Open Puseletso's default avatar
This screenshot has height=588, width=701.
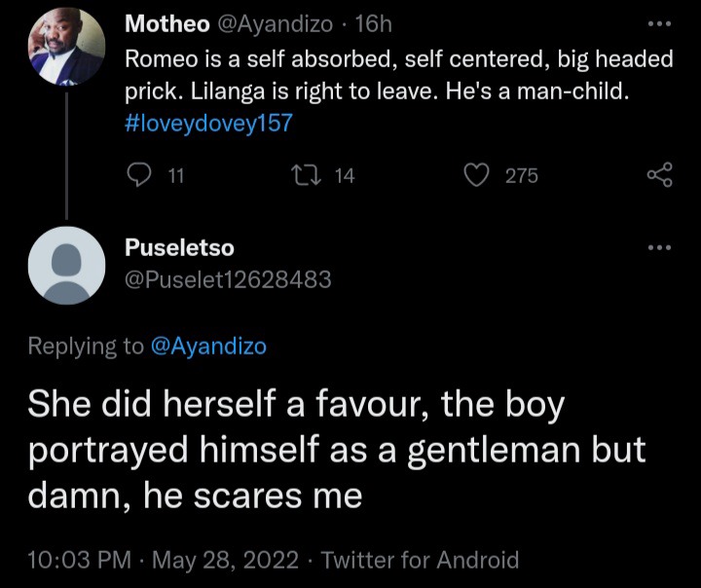(x=66, y=265)
